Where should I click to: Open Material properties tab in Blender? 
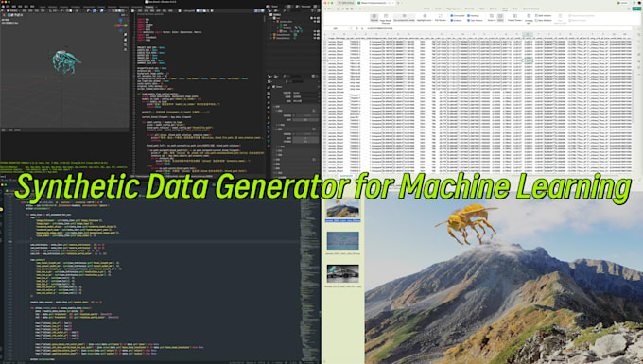[269, 146]
